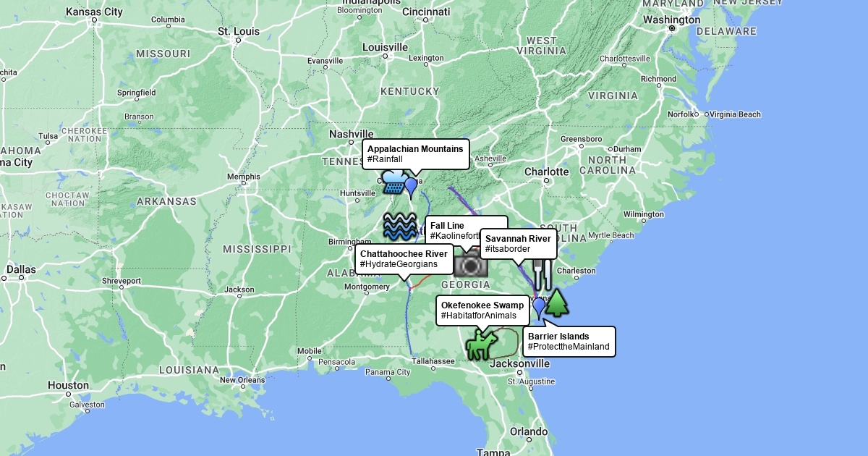Viewport: 868px width, 456px height.
Task: Select the blue water waves icon
Action: tap(399, 227)
